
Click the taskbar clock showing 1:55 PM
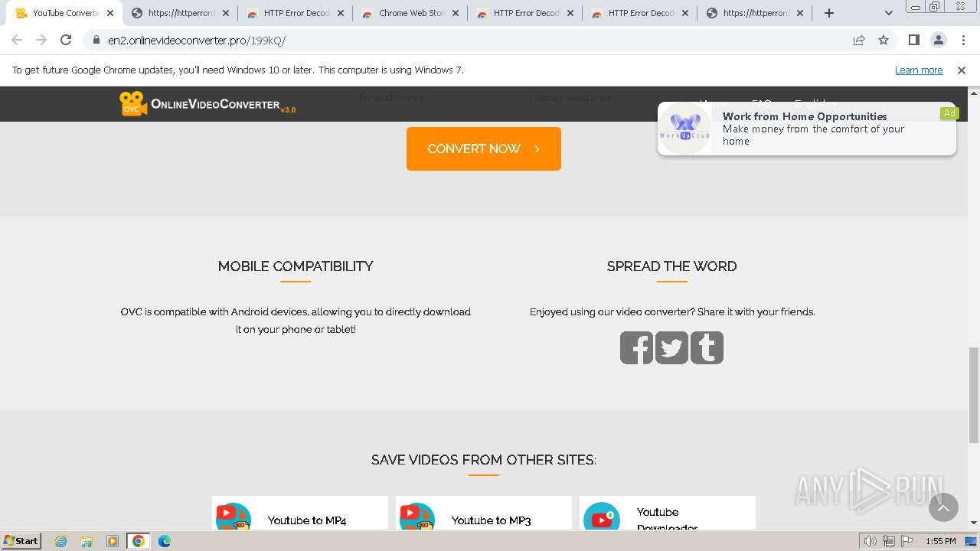[x=940, y=541]
